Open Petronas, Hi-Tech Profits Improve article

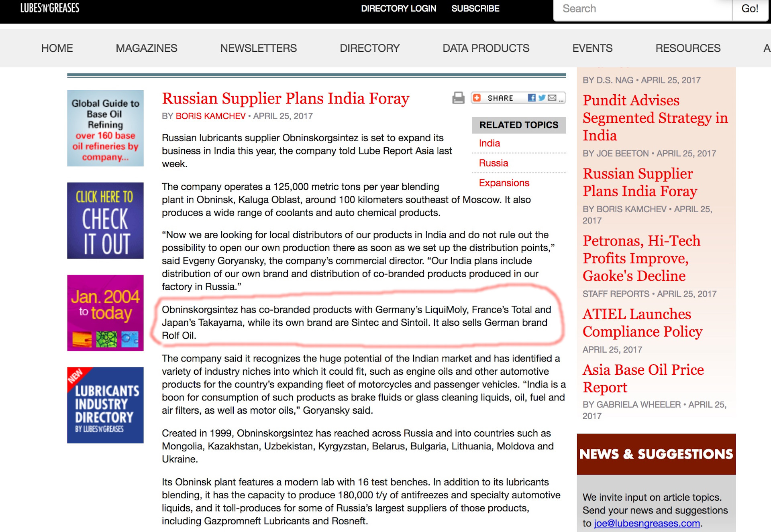[641, 258]
